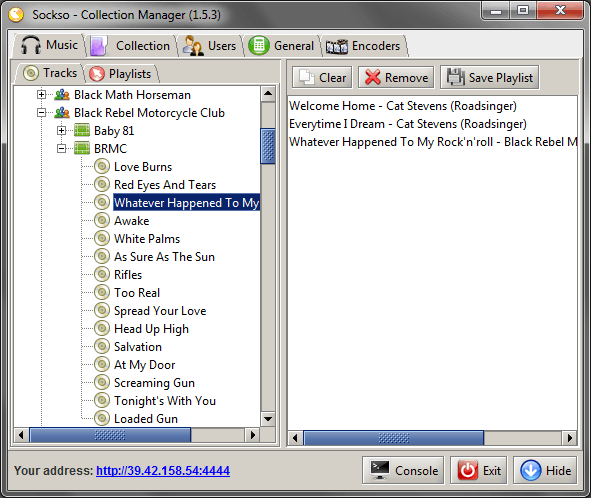Click the green calculator General icon

pos(259,46)
